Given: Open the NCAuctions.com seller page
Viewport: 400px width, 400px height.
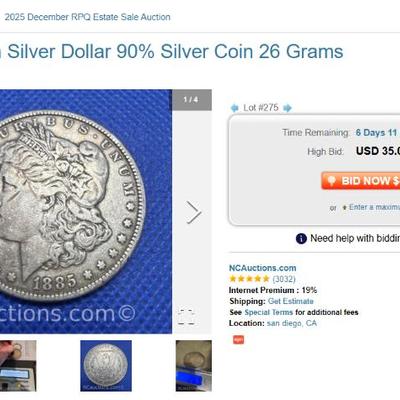Looking at the screenshot, I should (262, 268).
